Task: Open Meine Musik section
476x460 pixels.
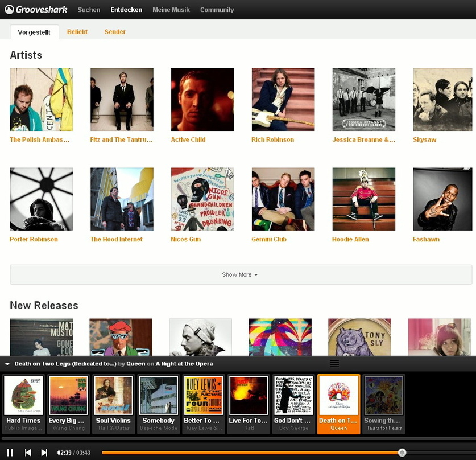Action: (171, 10)
